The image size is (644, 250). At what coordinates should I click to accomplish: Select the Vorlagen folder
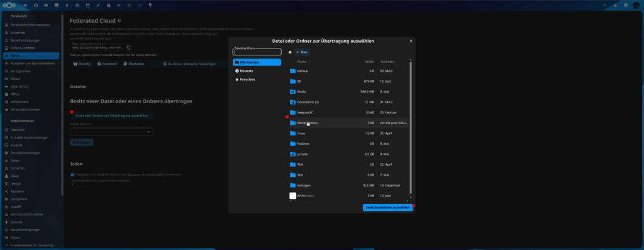(348, 185)
